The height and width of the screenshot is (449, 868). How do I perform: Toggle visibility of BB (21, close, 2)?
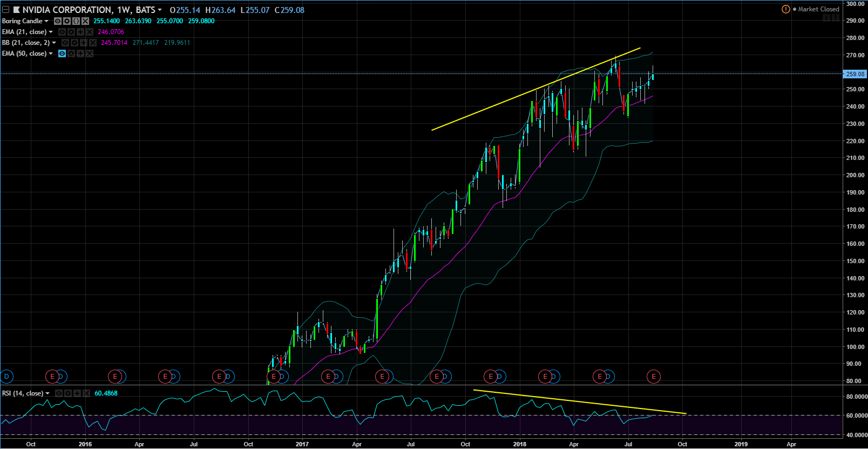tap(65, 43)
